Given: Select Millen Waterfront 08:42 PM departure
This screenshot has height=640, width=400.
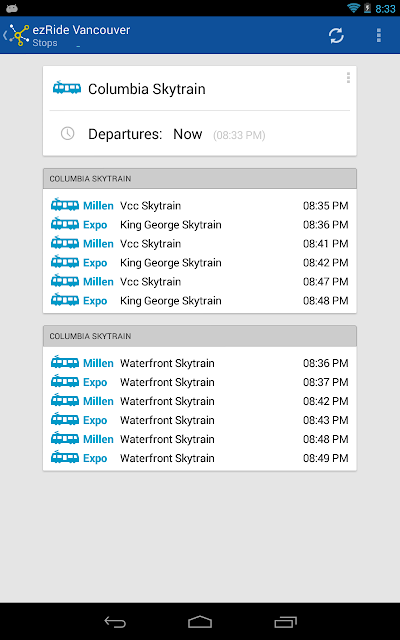Looking at the screenshot, I should coord(200,401).
